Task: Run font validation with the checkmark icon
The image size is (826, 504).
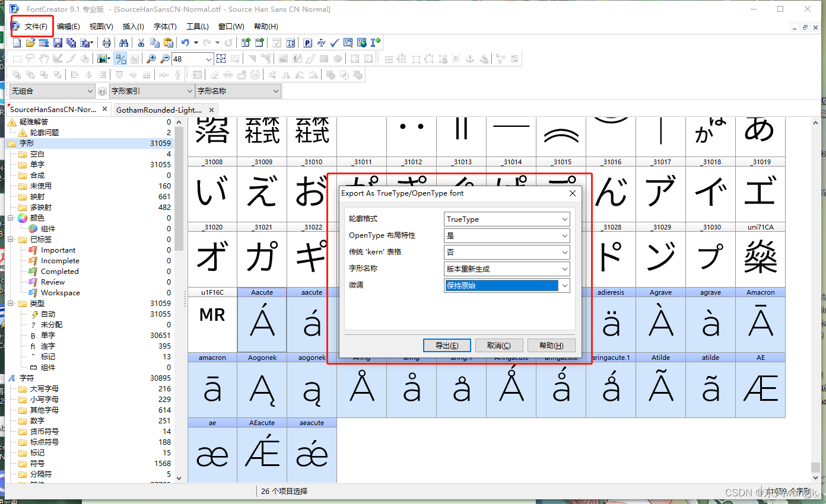Action: coord(333,42)
